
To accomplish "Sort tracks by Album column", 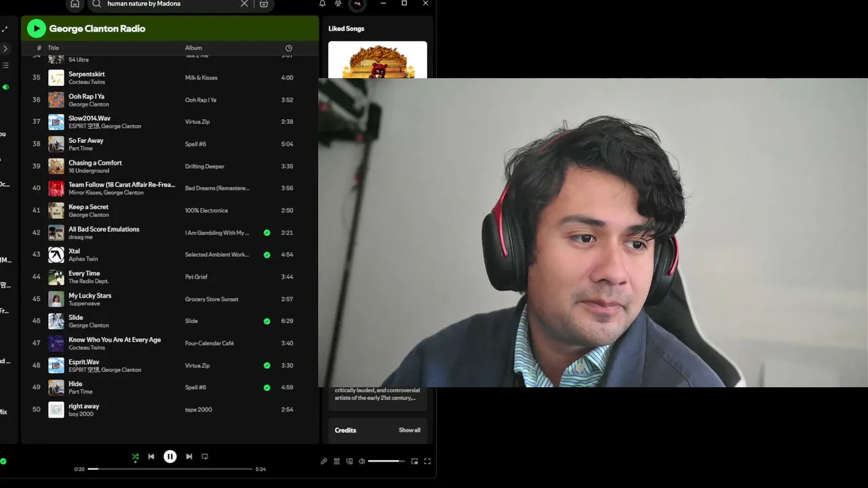I will [x=193, y=48].
